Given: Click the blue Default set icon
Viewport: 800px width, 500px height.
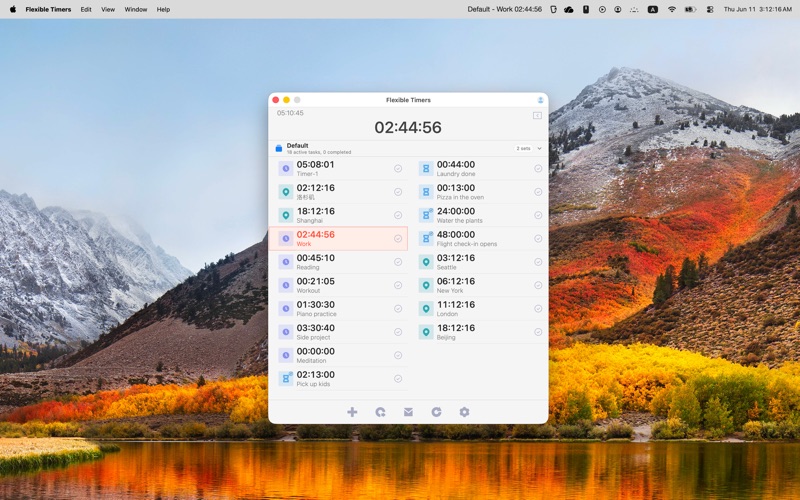Looking at the screenshot, I should click(279, 148).
